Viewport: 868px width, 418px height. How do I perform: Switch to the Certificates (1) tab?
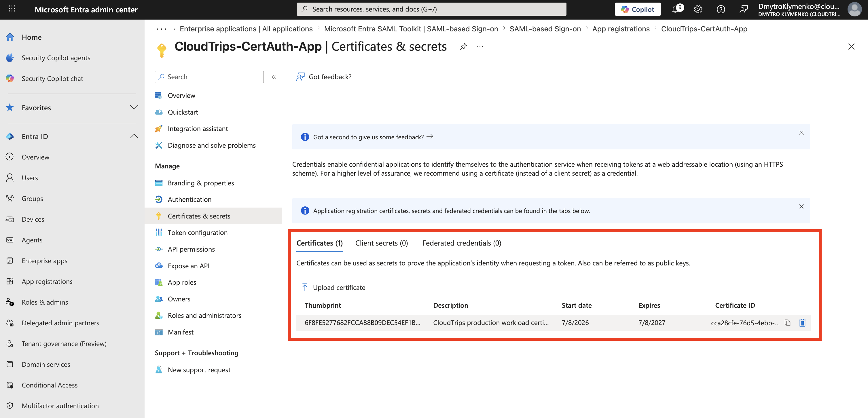[x=319, y=243]
